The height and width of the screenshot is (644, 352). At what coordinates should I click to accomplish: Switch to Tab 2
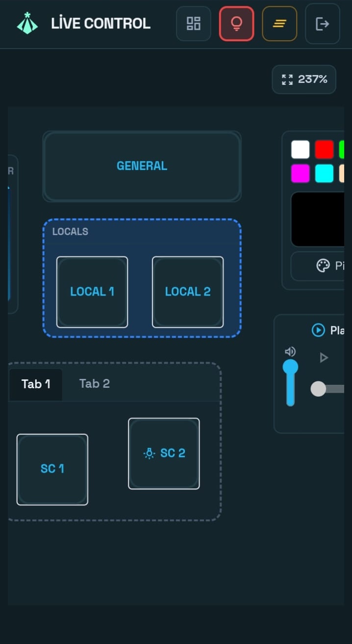(x=95, y=384)
